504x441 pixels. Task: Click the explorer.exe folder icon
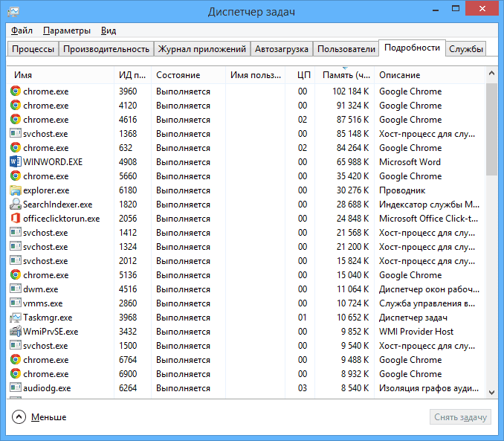click(x=15, y=190)
